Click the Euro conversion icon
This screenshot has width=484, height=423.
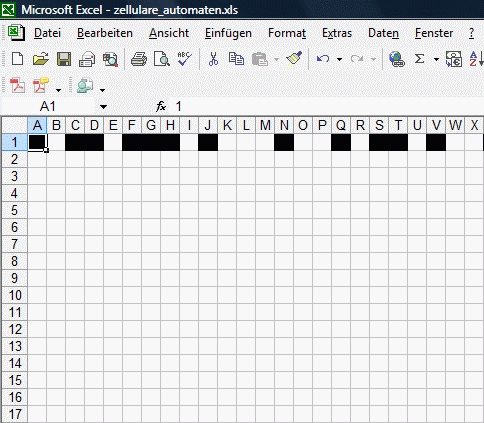pos(454,59)
